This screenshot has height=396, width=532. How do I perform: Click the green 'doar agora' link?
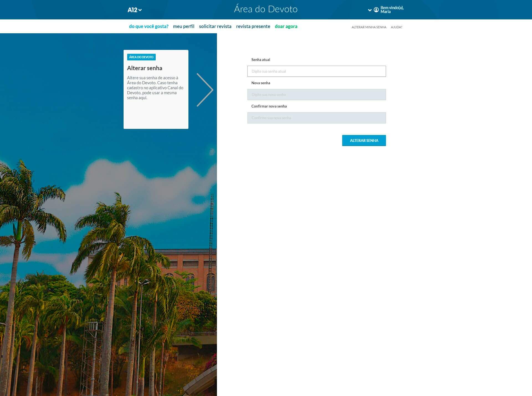tap(286, 26)
